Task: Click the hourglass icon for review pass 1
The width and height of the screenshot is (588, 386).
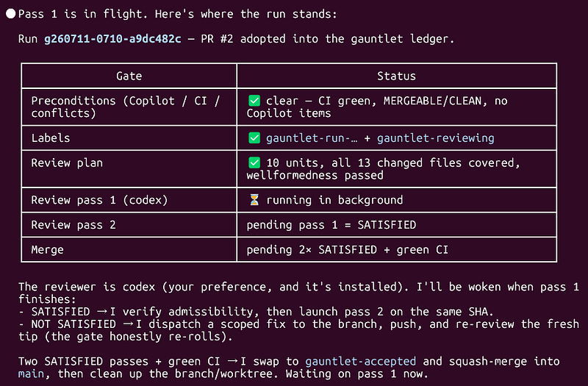Action: point(254,199)
